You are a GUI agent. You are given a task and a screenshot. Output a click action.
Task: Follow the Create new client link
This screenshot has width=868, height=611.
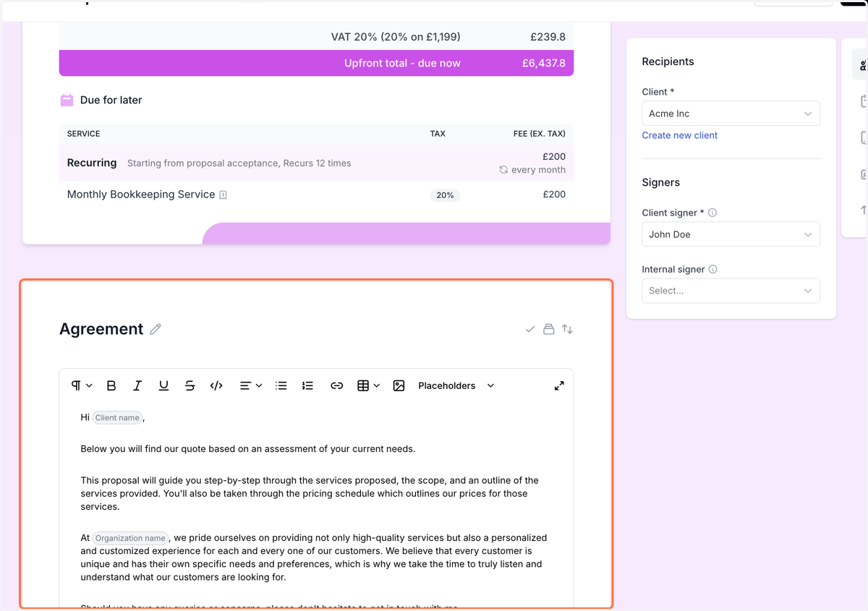coord(680,135)
